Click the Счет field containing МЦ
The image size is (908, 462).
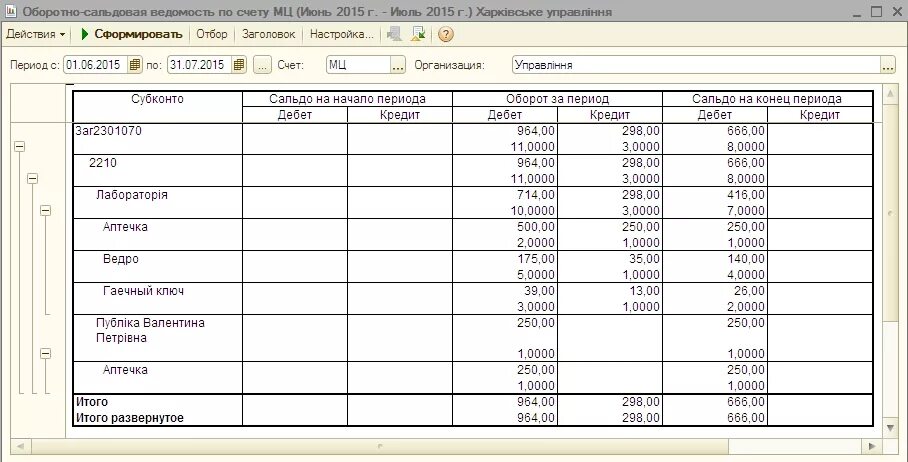pos(358,65)
